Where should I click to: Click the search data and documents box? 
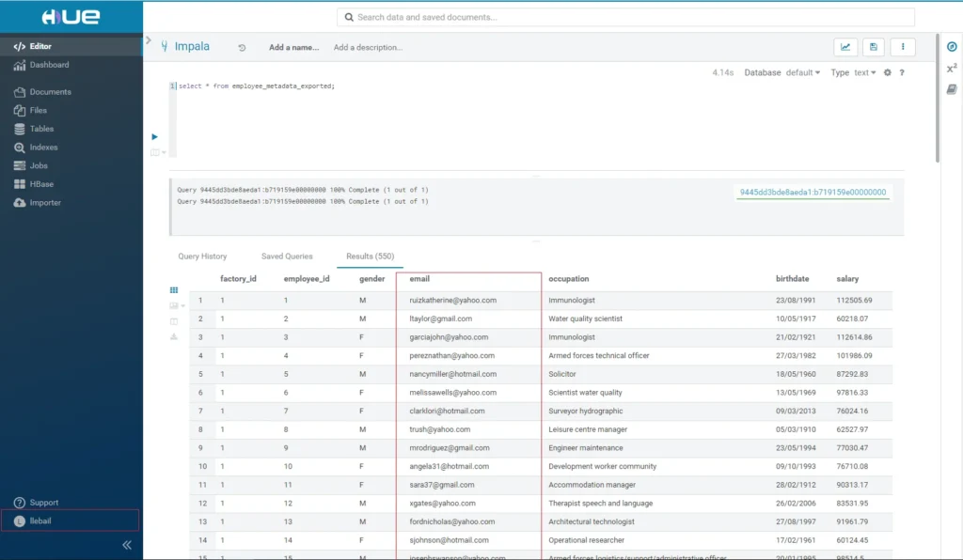pos(625,17)
